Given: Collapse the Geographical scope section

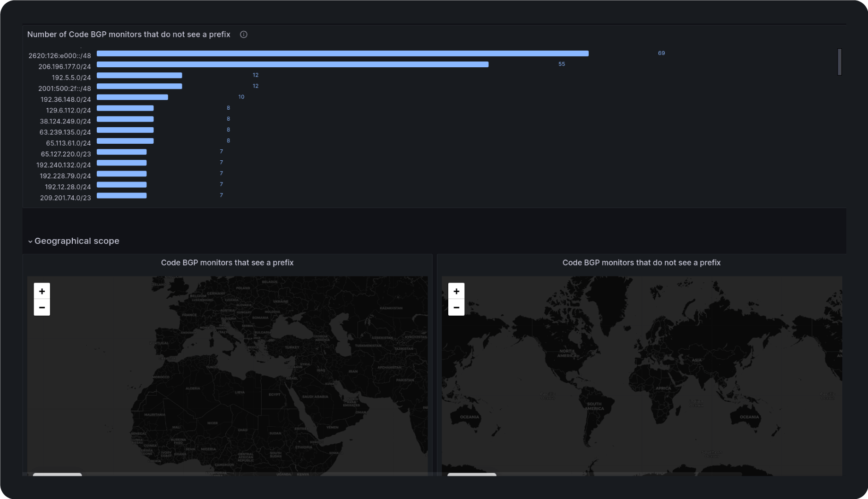Looking at the screenshot, I should coord(30,241).
